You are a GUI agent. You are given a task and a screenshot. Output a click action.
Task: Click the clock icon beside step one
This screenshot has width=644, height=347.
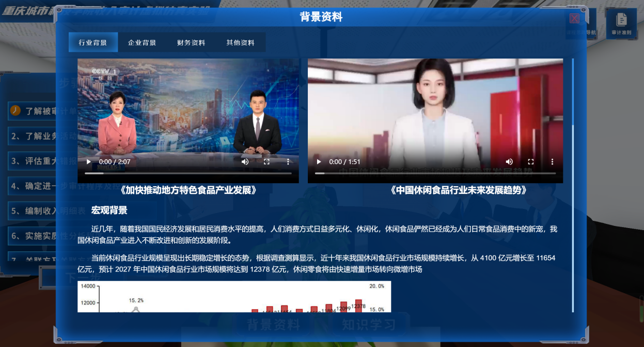(15, 111)
